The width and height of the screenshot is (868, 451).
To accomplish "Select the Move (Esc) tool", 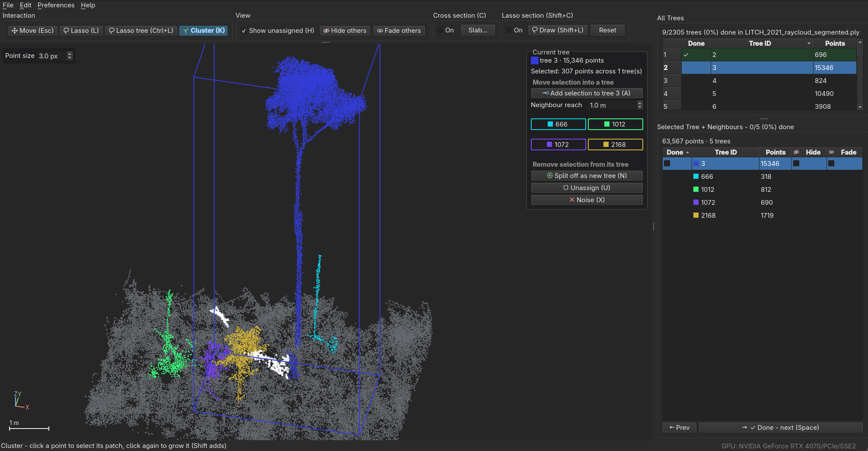I will [x=33, y=31].
